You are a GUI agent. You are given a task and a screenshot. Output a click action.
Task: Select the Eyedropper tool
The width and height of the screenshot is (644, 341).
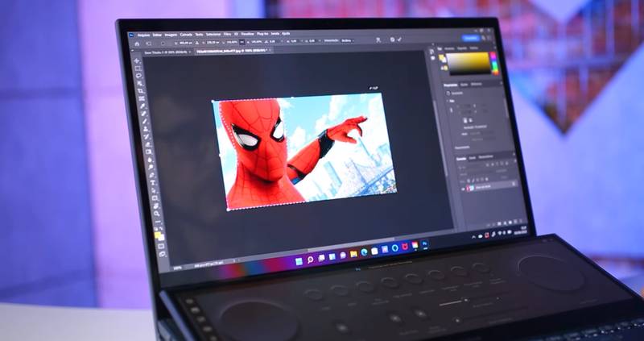click(x=143, y=106)
